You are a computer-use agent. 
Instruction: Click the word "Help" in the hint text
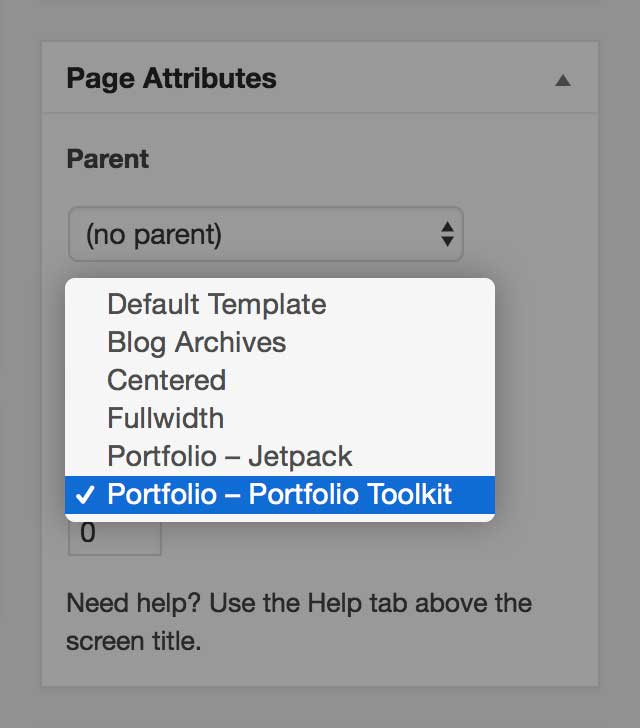point(335,604)
